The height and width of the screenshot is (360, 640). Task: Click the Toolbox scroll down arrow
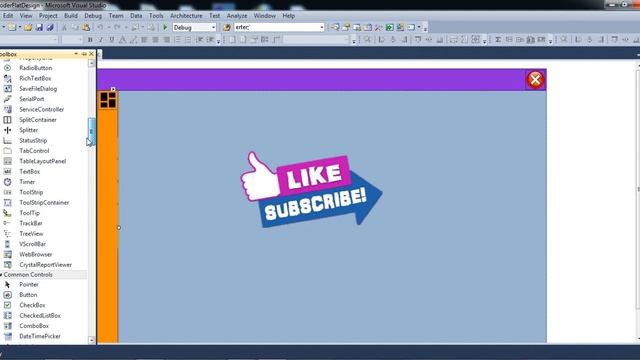(x=92, y=340)
